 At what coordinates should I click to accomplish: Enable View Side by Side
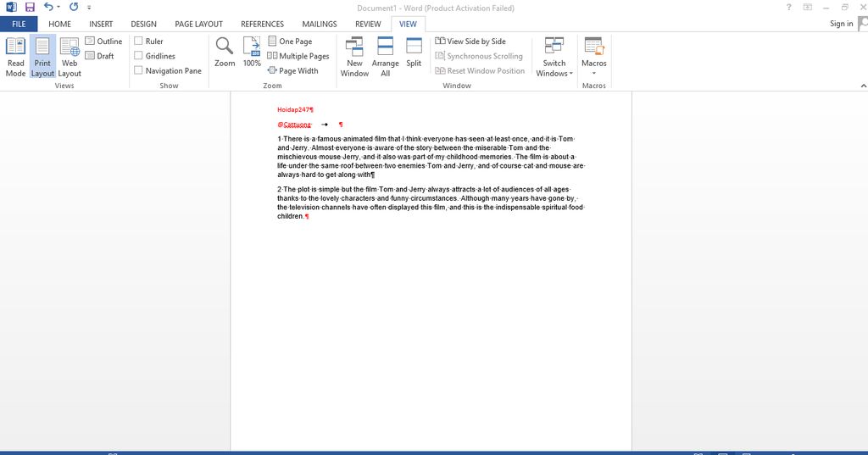point(470,41)
